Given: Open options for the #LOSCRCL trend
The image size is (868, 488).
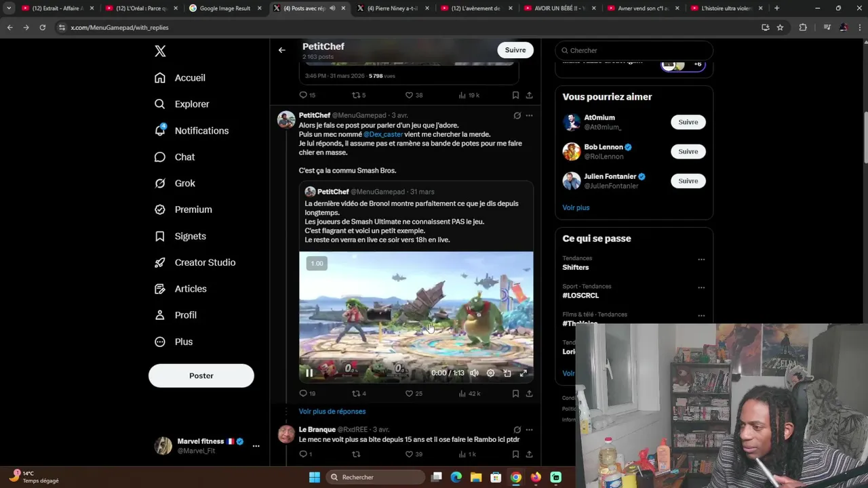Looking at the screenshot, I should [701, 287].
